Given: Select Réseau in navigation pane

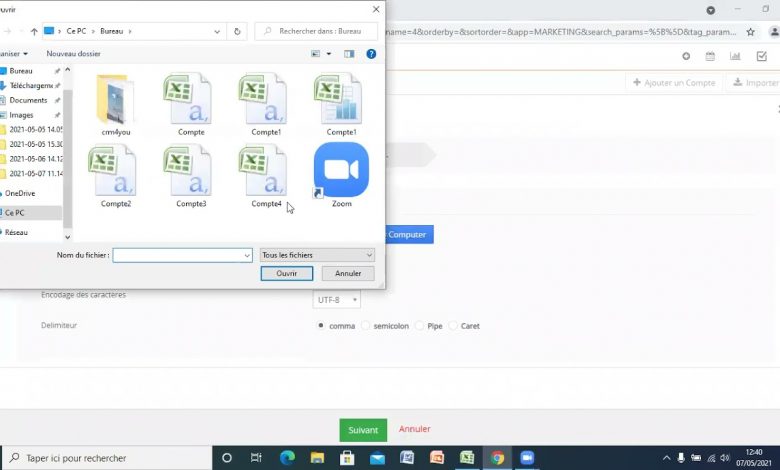Looking at the screenshot, I should point(16,232).
